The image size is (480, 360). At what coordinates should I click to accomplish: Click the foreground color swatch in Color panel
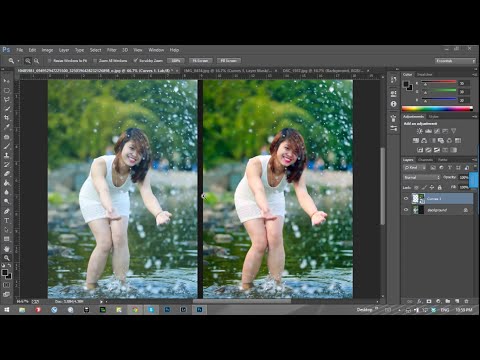[407, 84]
